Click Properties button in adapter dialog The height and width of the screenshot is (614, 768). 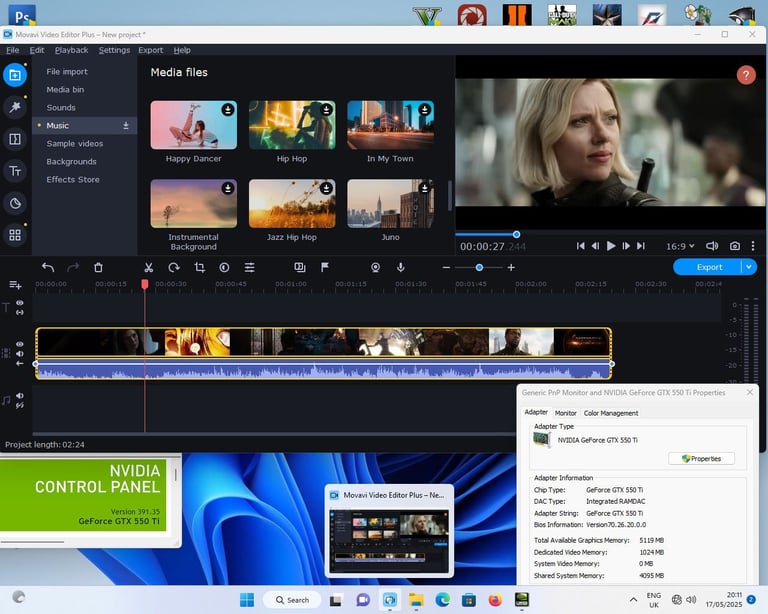click(701, 459)
